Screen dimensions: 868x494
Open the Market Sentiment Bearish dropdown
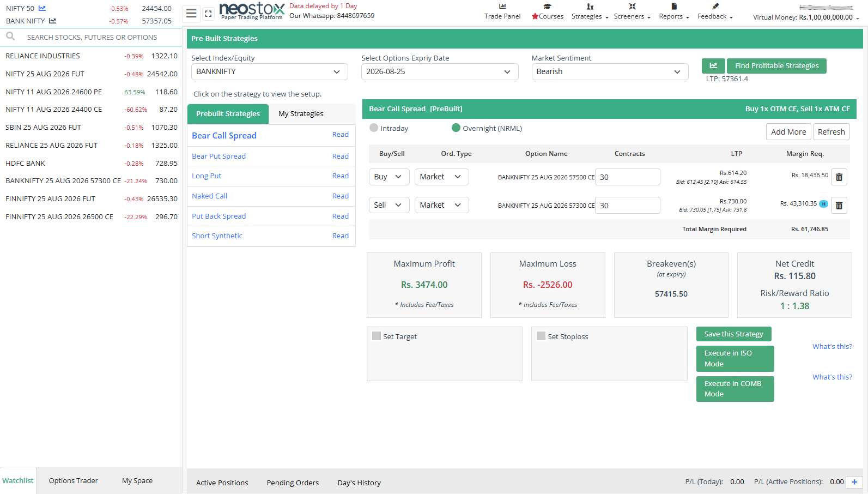(610, 71)
